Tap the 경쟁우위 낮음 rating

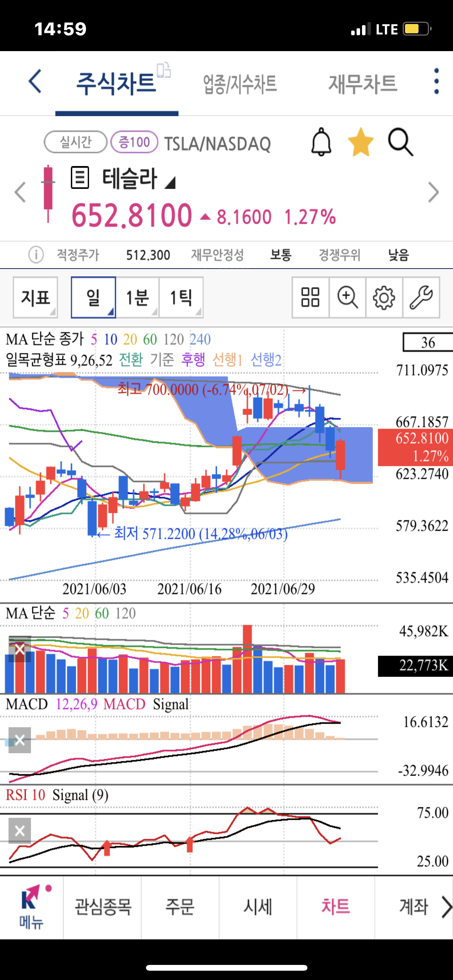(x=398, y=255)
